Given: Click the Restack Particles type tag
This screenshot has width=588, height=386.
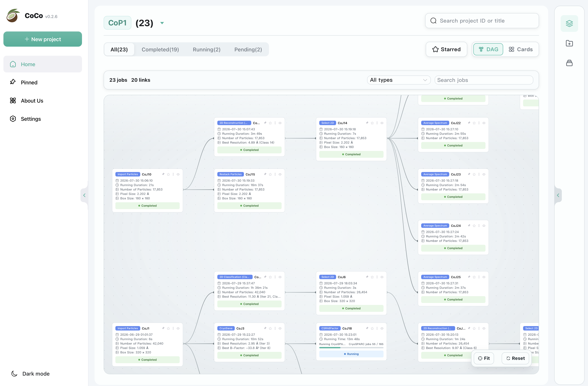Looking at the screenshot, I should tap(230, 174).
